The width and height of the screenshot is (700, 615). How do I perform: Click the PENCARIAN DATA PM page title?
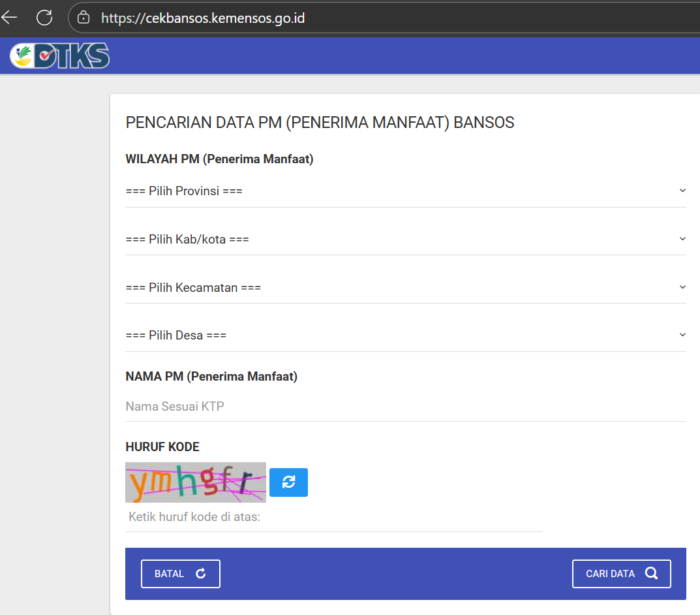click(320, 122)
